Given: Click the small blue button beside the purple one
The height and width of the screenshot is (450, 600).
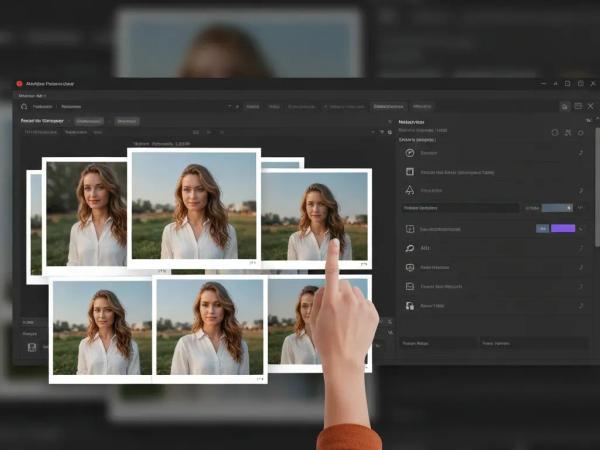Looking at the screenshot, I should [542, 228].
